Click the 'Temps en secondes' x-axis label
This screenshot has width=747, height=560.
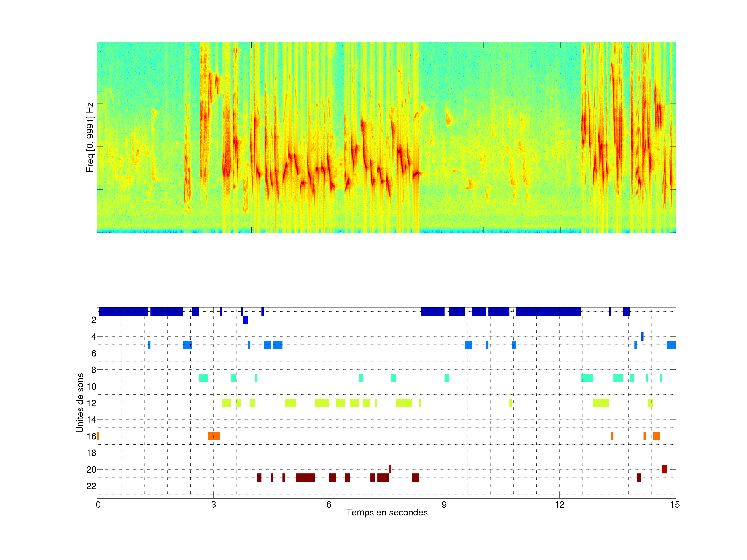tap(387, 512)
